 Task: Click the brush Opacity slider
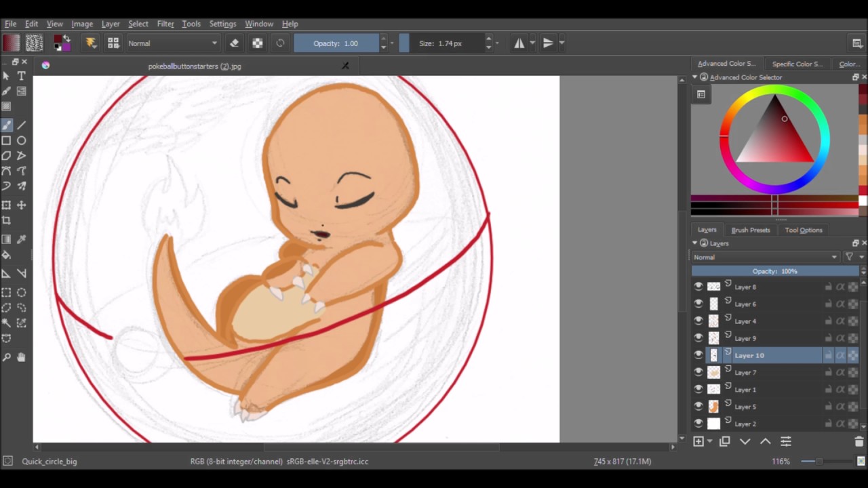pyautogui.click(x=336, y=43)
